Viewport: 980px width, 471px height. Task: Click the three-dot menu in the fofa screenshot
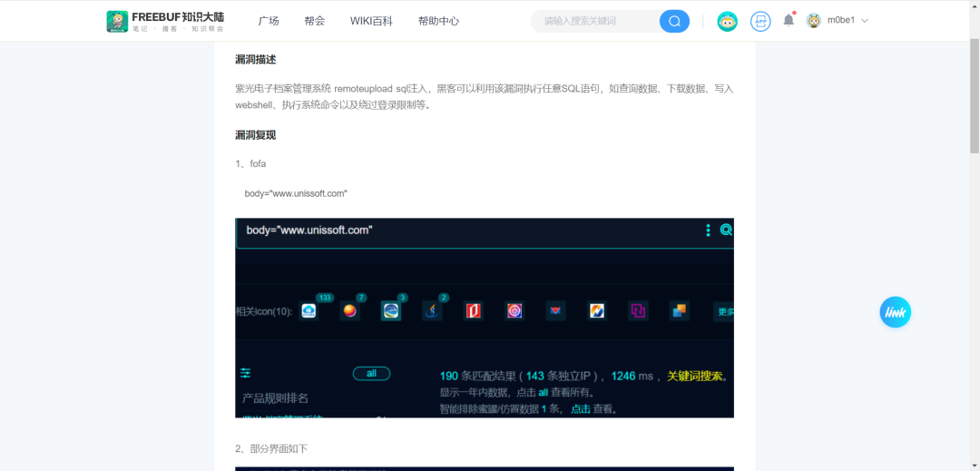[708, 231]
